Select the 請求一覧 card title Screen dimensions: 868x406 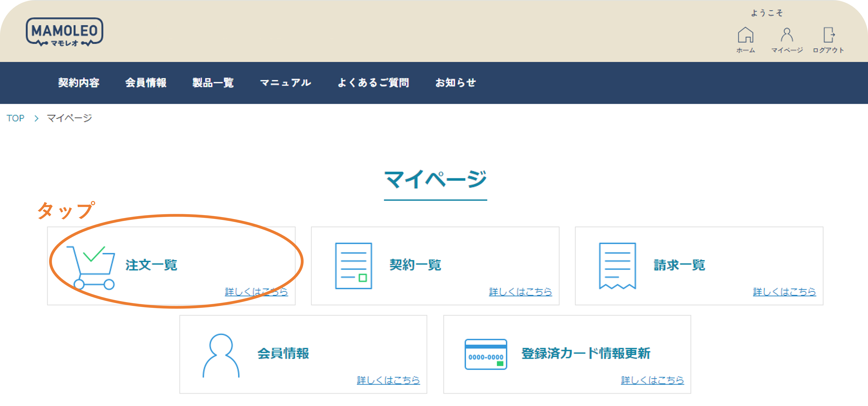679,265
